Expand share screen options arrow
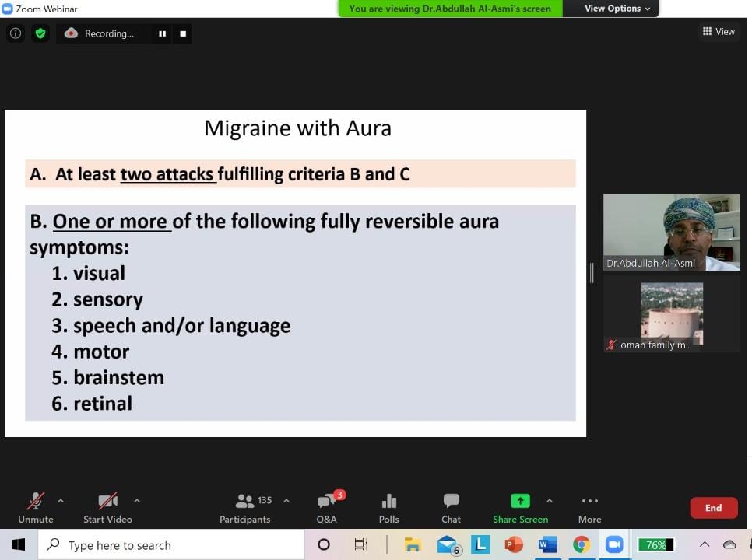752x560 pixels. pyautogui.click(x=550, y=501)
